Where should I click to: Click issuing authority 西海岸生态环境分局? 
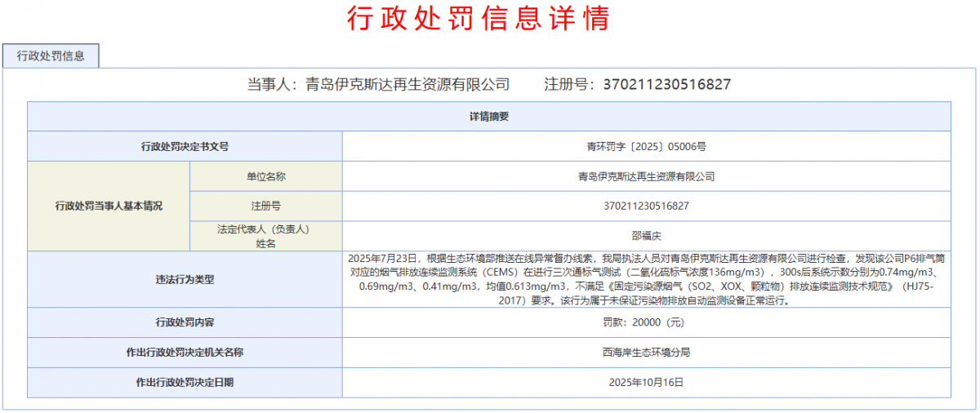646,352
